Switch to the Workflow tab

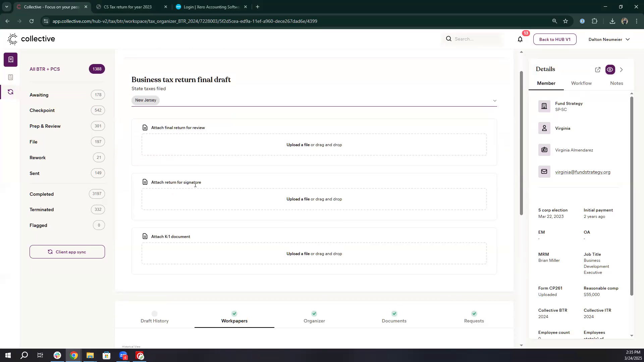[581, 83]
